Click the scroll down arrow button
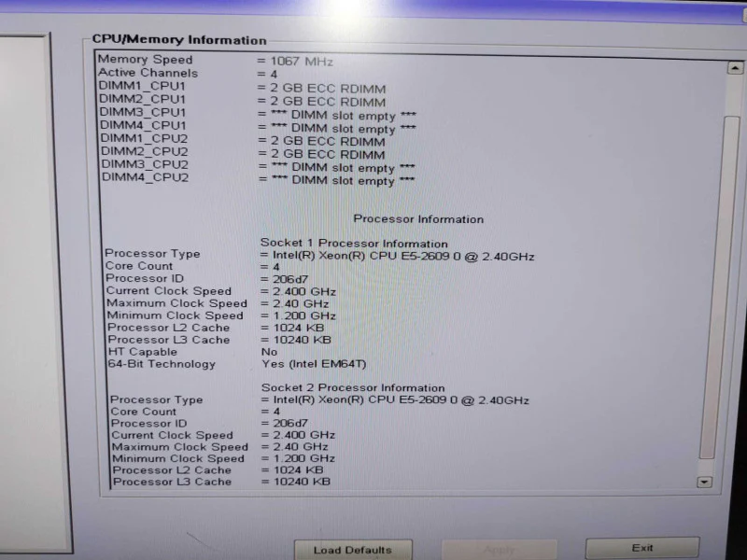Screen dimensions: 747x560 tap(704, 482)
